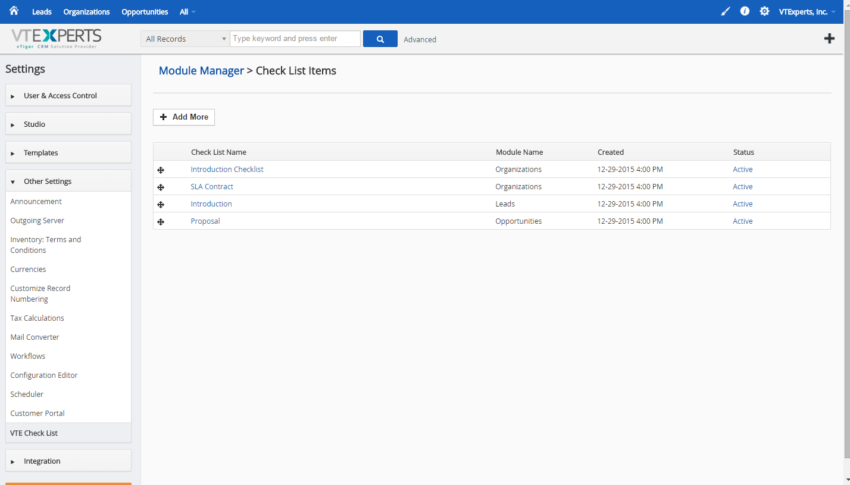Expand the Templates section

tap(68, 153)
